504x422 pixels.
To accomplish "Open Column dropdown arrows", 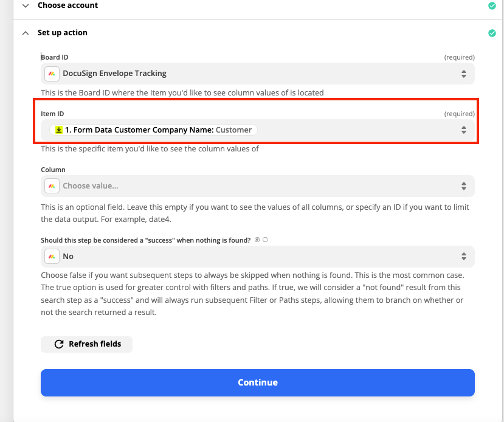I will pyautogui.click(x=463, y=186).
